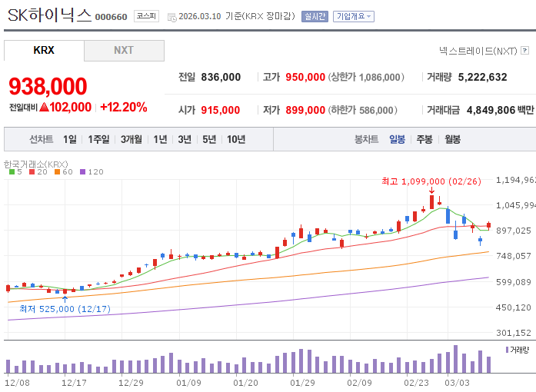Click the 시가 value 915,000
The height and width of the screenshot is (392, 536).
221,110
